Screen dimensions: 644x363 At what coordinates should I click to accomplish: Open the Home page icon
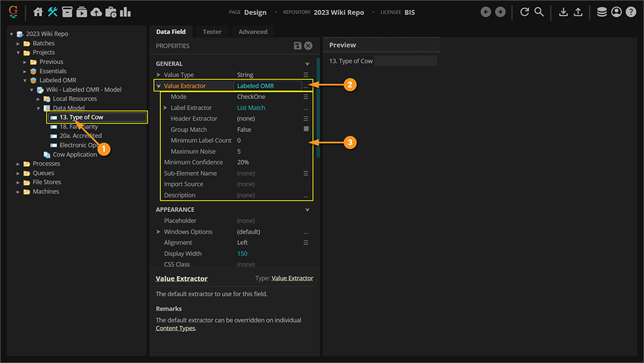(38, 12)
